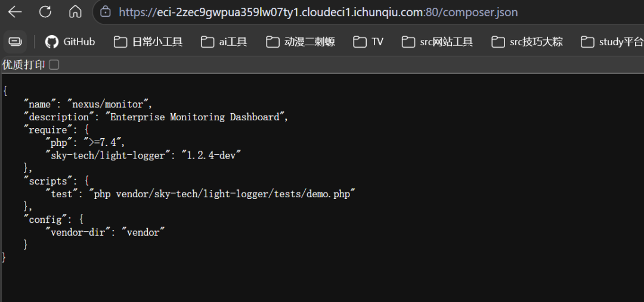Expand the ai工具 bookmark folder

[224, 42]
